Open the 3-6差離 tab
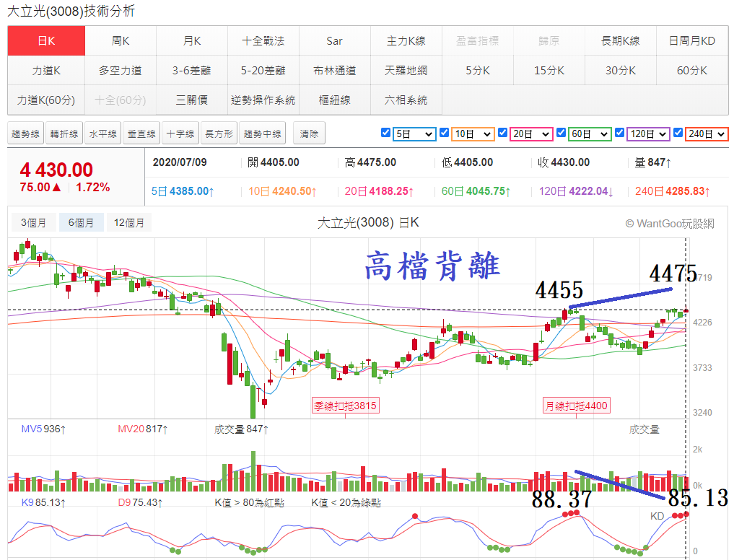 coord(192,70)
